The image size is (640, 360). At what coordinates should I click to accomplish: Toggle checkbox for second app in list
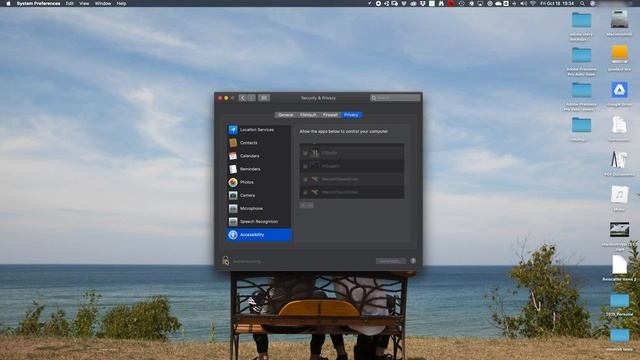(x=305, y=166)
